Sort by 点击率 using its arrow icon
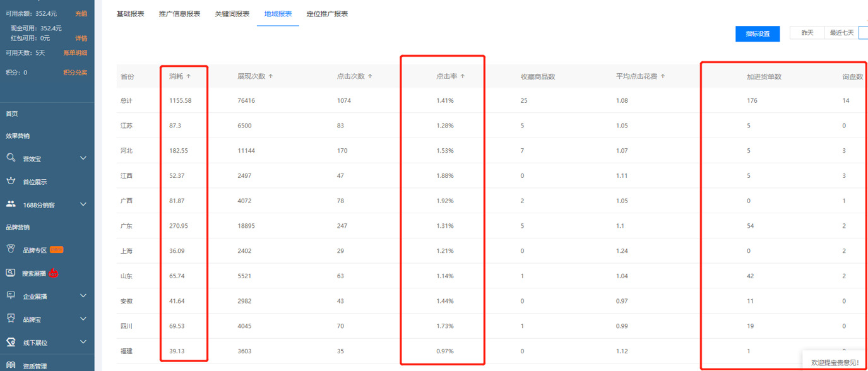868x371 pixels. (463, 76)
